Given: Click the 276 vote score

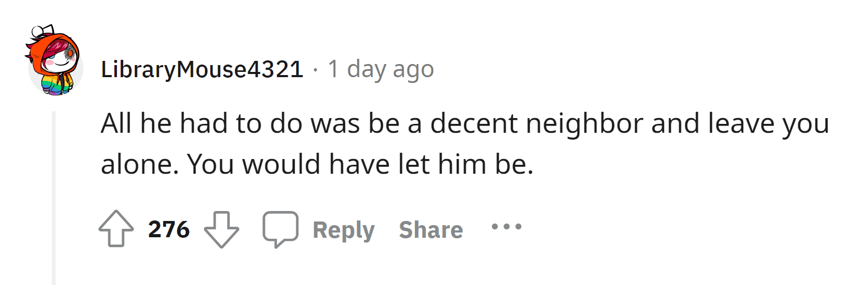Looking at the screenshot, I should click(x=169, y=229).
